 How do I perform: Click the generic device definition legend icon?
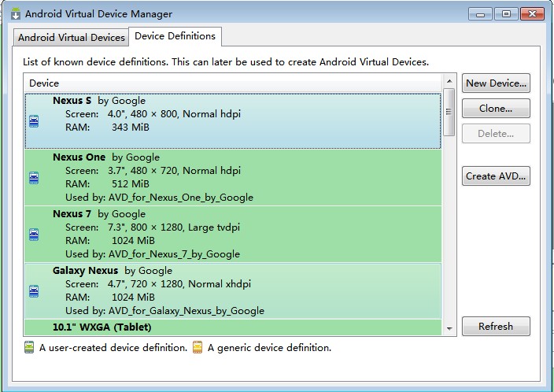pos(198,347)
